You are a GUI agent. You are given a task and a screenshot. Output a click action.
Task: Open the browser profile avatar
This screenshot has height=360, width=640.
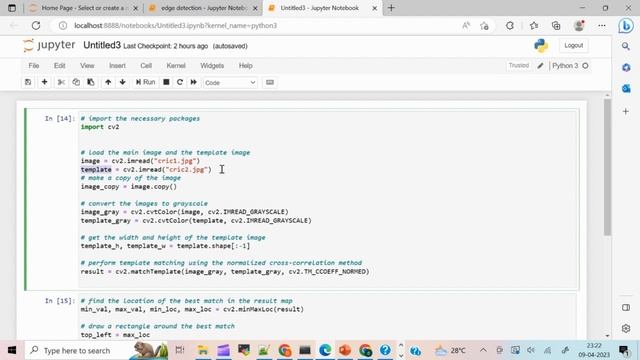tap(579, 26)
